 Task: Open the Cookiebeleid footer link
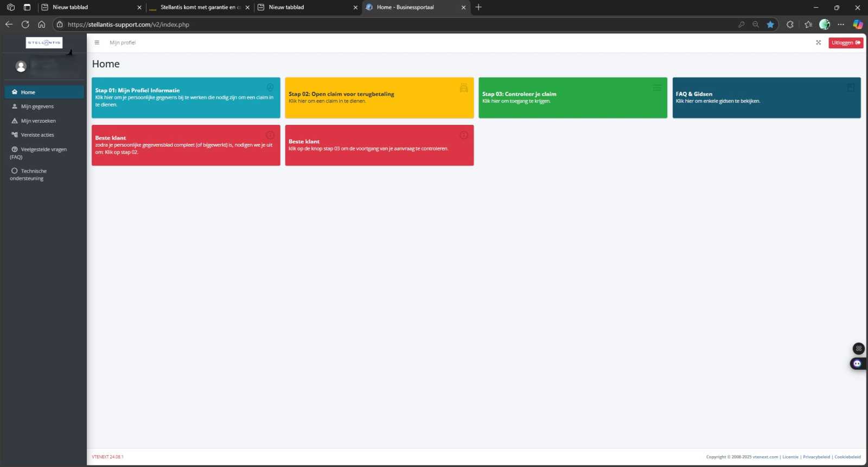point(847,457)
